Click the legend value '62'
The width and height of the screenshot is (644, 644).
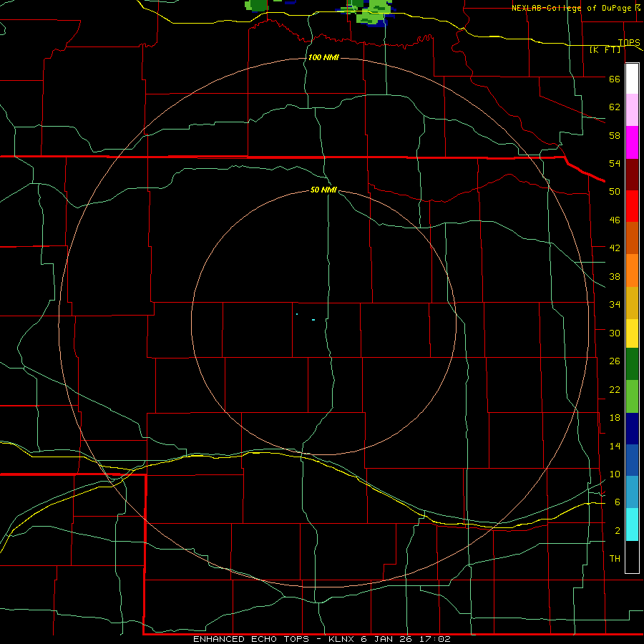point(615,107)
